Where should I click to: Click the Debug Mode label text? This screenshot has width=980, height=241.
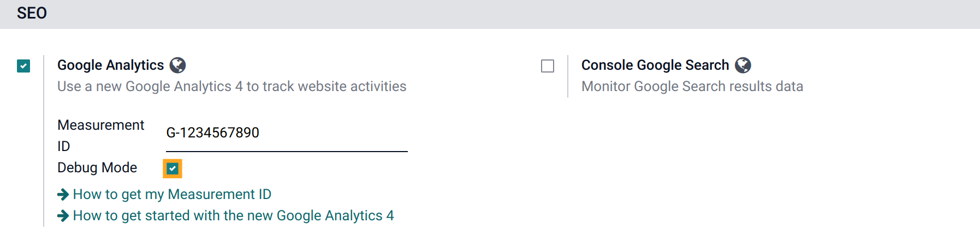pos(97,167)
